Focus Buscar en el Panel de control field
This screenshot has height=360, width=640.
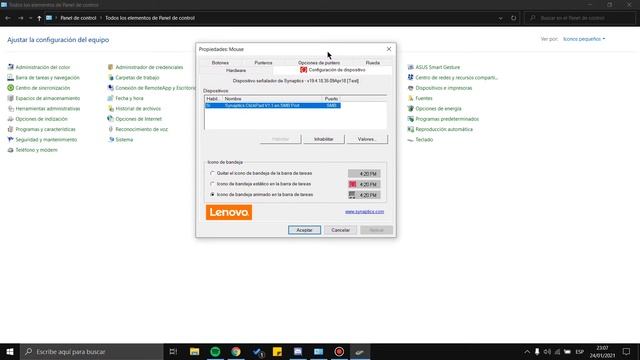point(580,18)
